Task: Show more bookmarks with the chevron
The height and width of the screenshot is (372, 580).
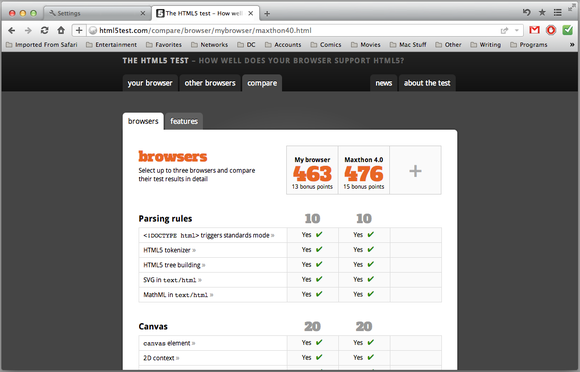Action: [572, 45]
